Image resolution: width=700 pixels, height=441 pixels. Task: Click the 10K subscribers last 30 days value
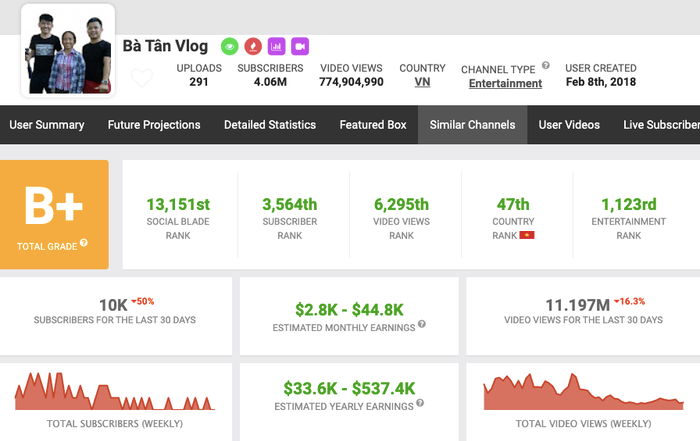113,305
